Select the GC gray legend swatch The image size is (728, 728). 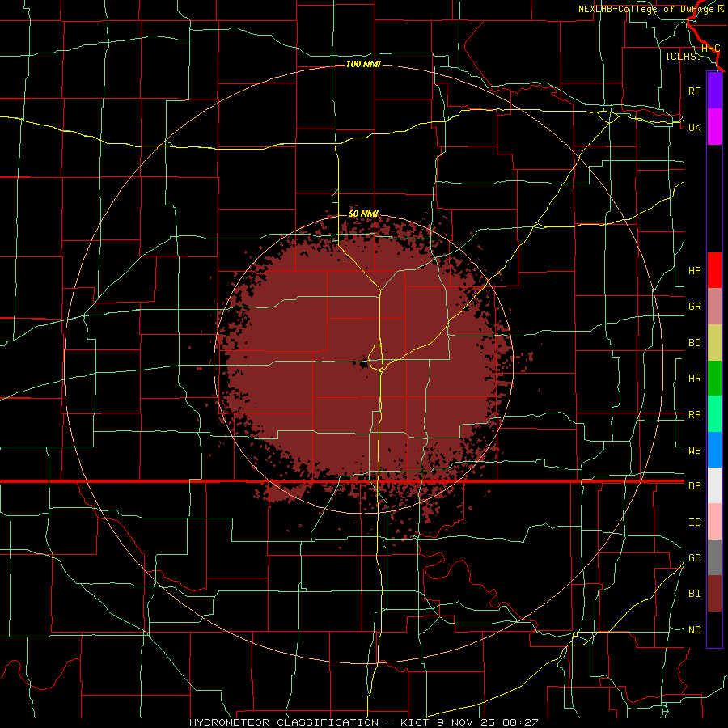click(x=714, y=557)
